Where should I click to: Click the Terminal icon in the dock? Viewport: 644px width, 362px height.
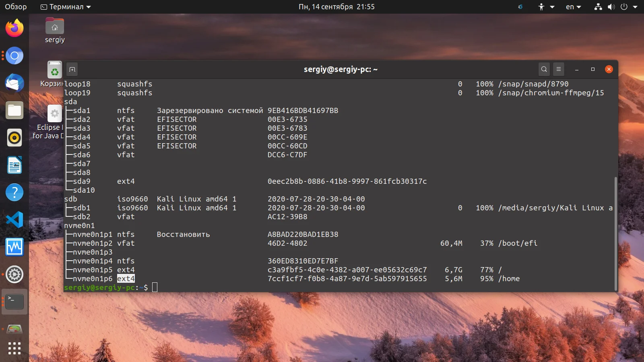click(14, 302)
